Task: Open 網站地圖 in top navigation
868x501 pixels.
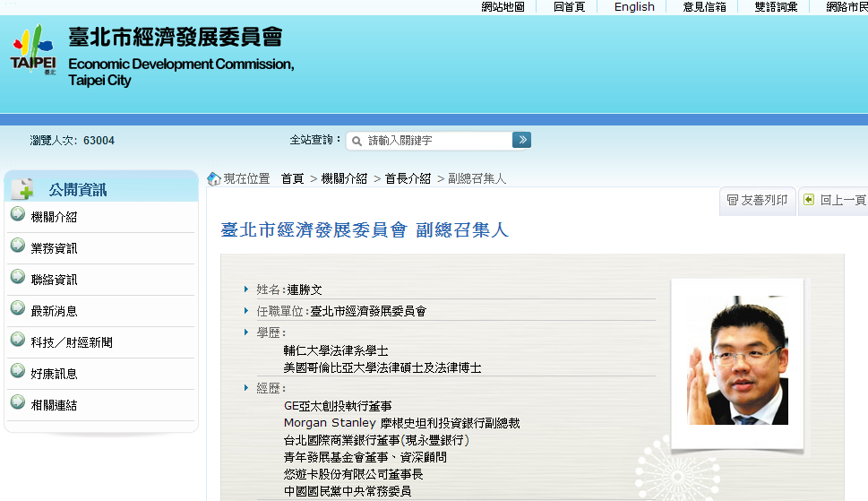Action: pos(503,6)
